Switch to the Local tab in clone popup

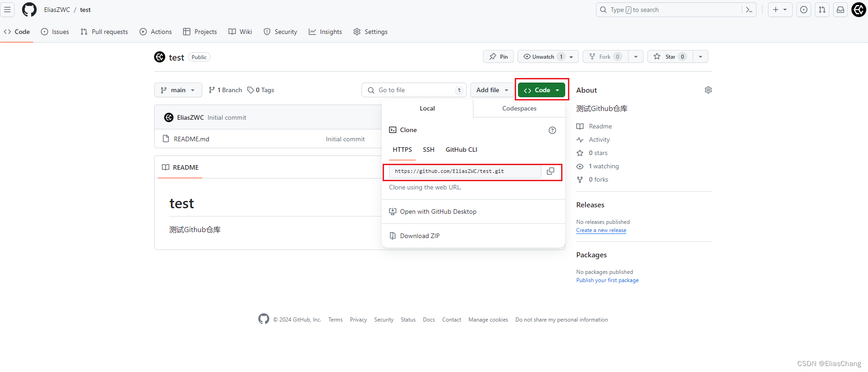[x=427, y=108]
